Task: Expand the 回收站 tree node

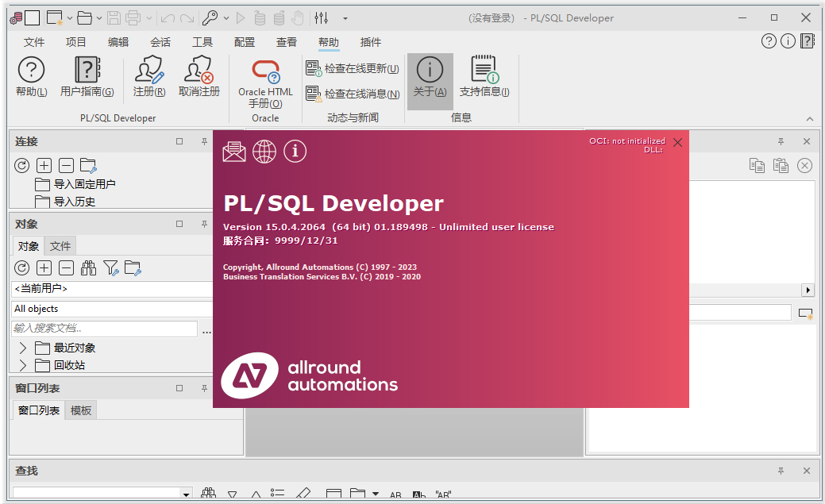Action: (21, 365)
